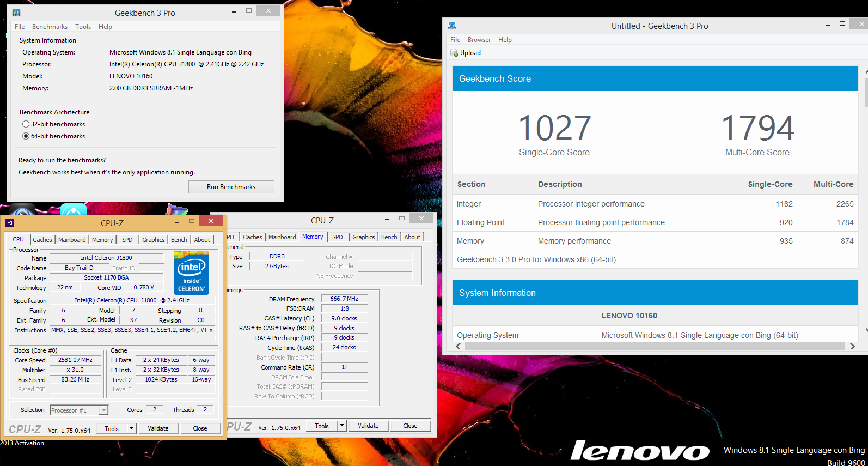
Task: Switch to Bench tab in front CPU-Z
Action: coord(179,240)
